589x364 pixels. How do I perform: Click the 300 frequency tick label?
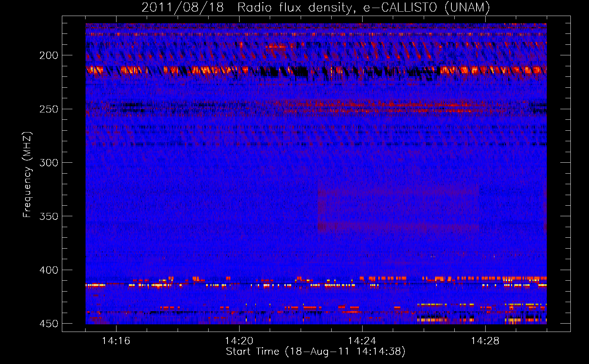(x=49, y=163)
